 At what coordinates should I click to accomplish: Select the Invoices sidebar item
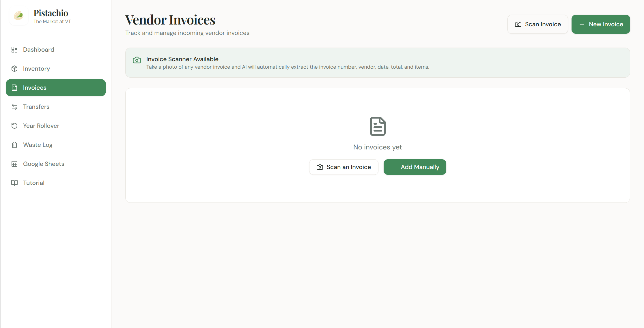point(56,88)
